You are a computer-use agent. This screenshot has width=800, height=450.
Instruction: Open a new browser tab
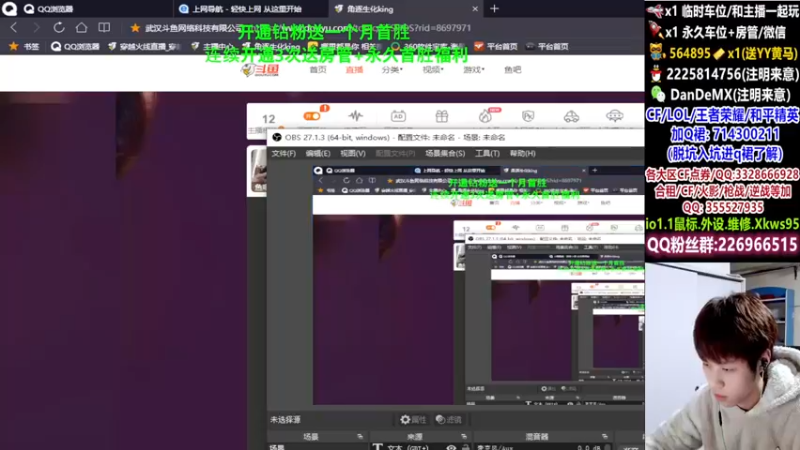[494, 9]
